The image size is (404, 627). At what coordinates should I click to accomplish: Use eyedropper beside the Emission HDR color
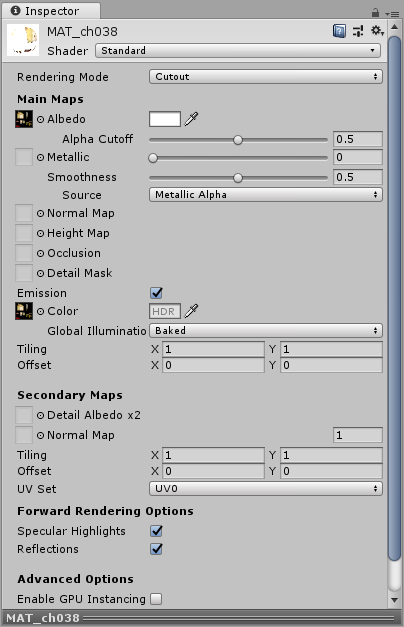click(x=191, y=311)
